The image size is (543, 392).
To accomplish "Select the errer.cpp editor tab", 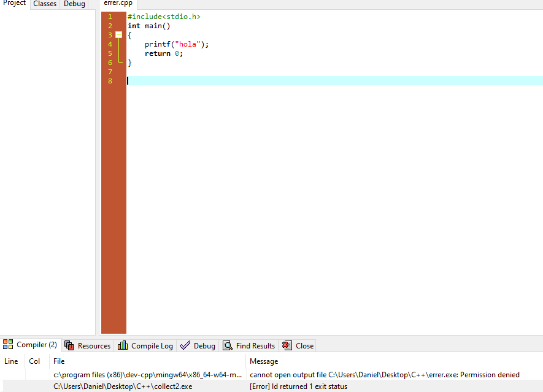I will [118, 4].
